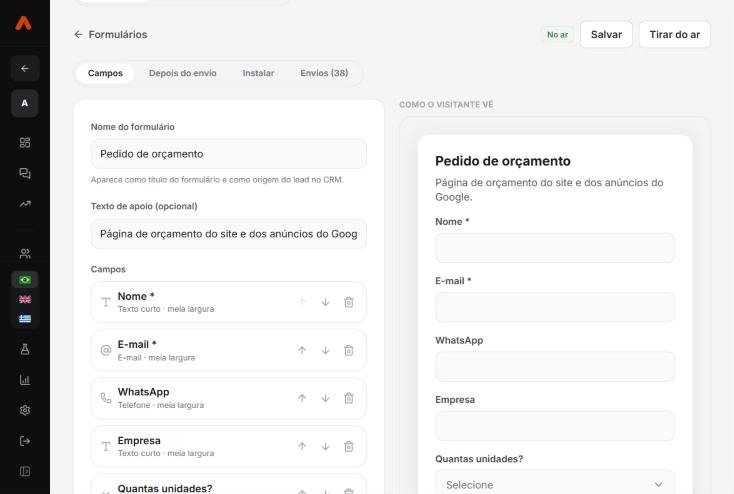Open the lab flask icon in the sidebar
This screenshot has width=734, height=494.
[x=25, y=349]
